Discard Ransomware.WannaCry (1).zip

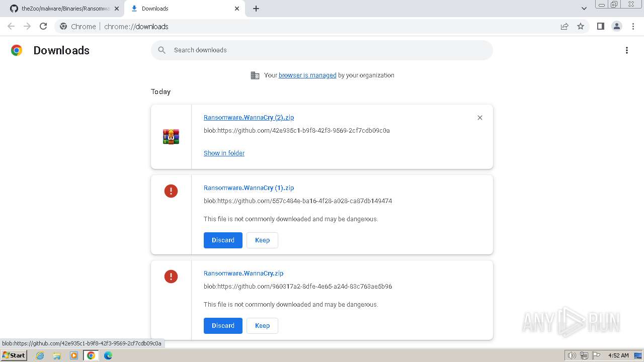pos(223,240)
